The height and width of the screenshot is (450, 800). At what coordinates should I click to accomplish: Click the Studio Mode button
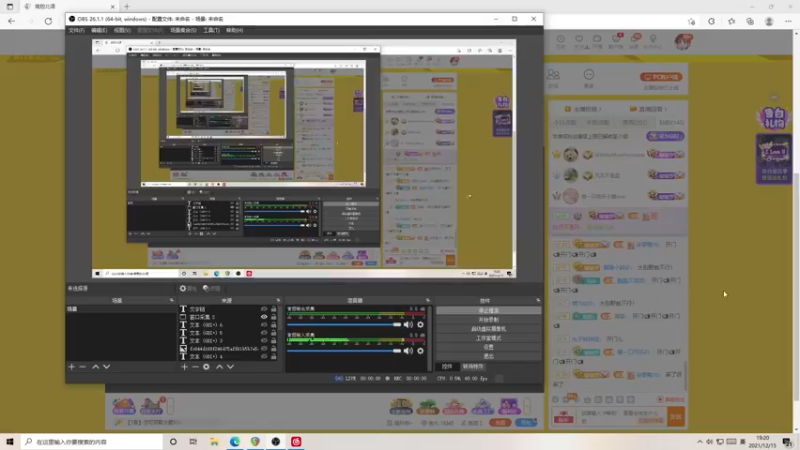pos(488,338)
